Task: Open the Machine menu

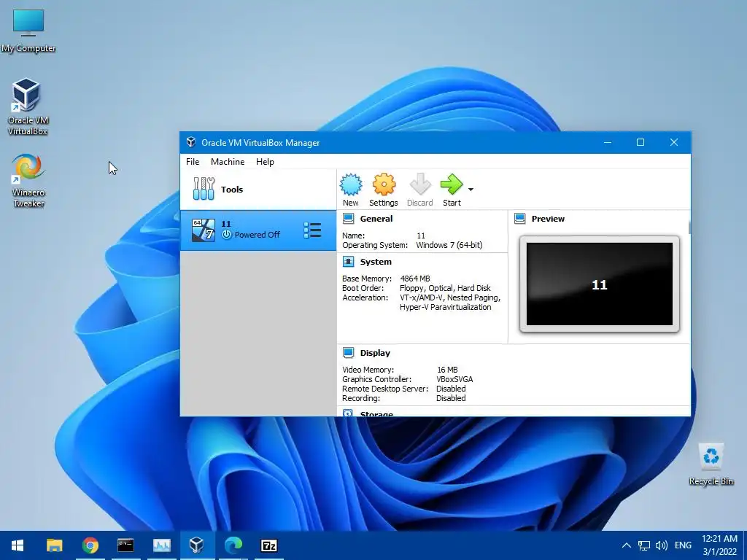Action: click(x=228, y=161)
